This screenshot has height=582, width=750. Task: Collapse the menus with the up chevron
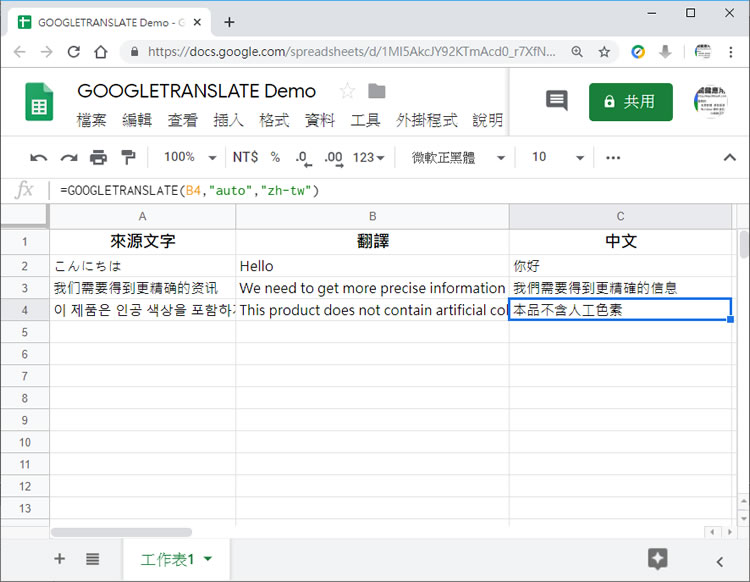pyautogui.click(x=729, y=157)
